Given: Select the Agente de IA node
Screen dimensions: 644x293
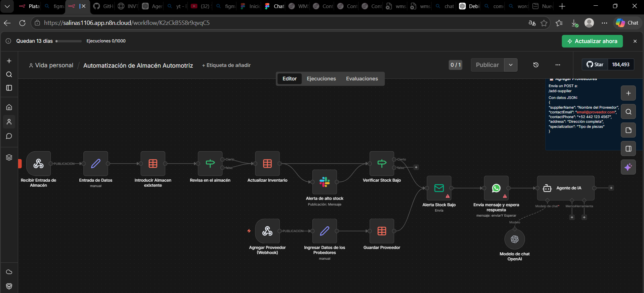Looking at the screenshot, I should pos(566,188).
